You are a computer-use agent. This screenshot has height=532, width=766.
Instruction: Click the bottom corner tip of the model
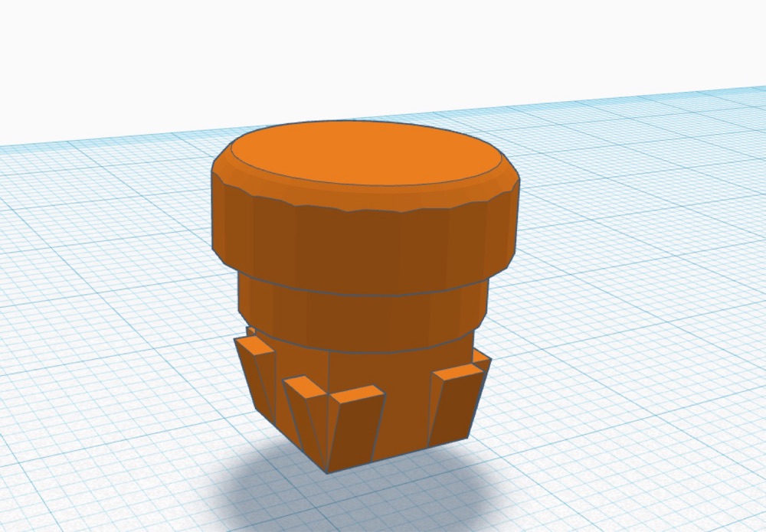(x=327, y=471)
